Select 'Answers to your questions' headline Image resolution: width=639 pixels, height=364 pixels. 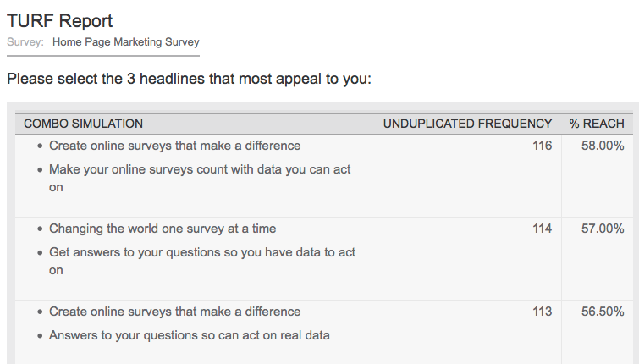[190, 335]
